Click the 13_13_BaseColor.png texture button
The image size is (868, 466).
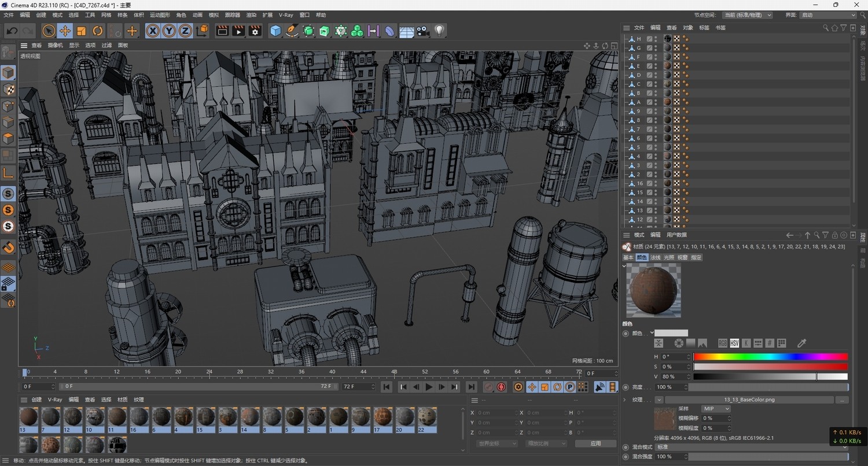[x=748, y=400]
